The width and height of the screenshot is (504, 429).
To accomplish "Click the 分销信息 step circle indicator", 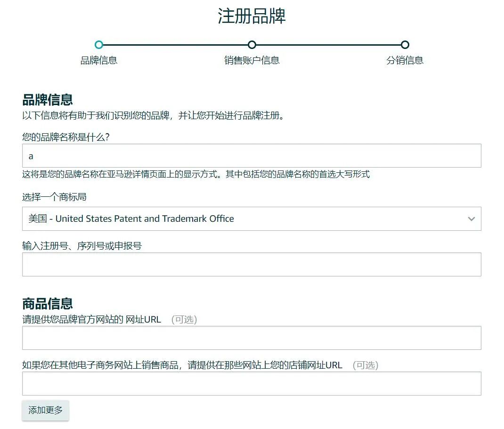I will [x=405, y=45].
